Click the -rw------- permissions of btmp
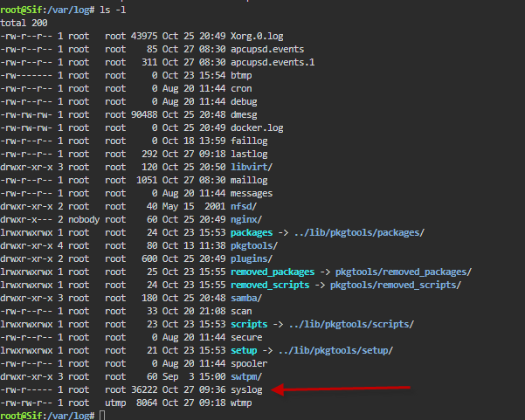This screenshot has width=525, height=420. click(x=26, y=75)
